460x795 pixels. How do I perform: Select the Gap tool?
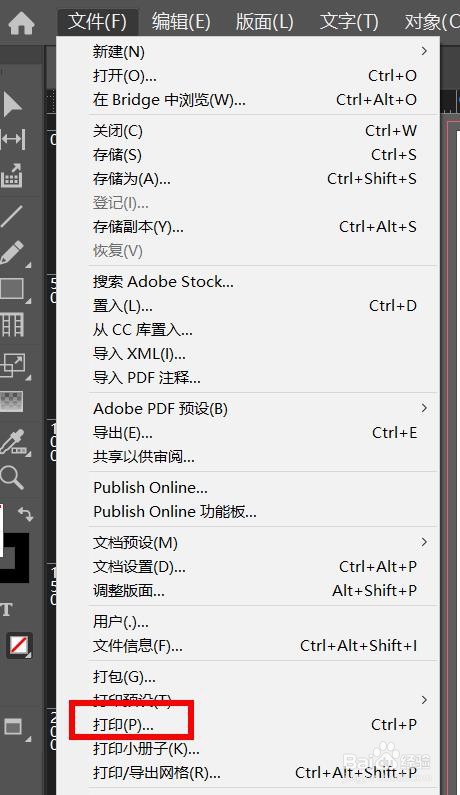click(13, 139)
